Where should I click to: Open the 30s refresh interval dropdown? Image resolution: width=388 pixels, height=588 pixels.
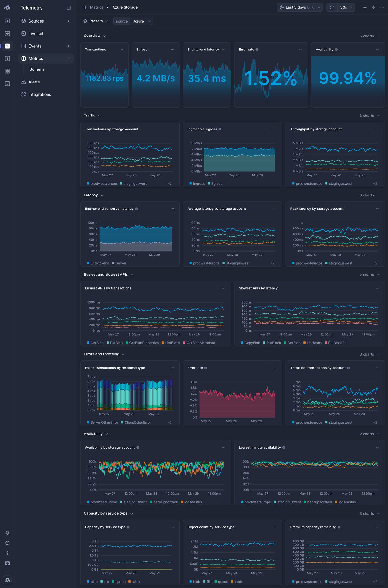point(346,7)
